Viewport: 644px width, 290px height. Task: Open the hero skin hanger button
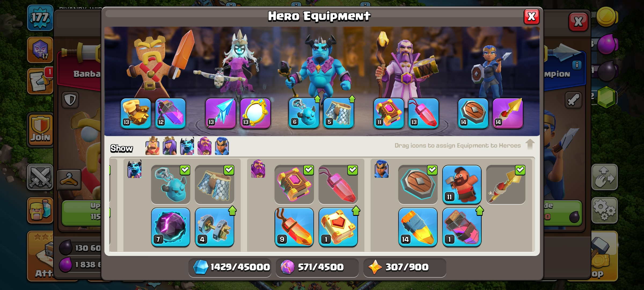(69, 180)
